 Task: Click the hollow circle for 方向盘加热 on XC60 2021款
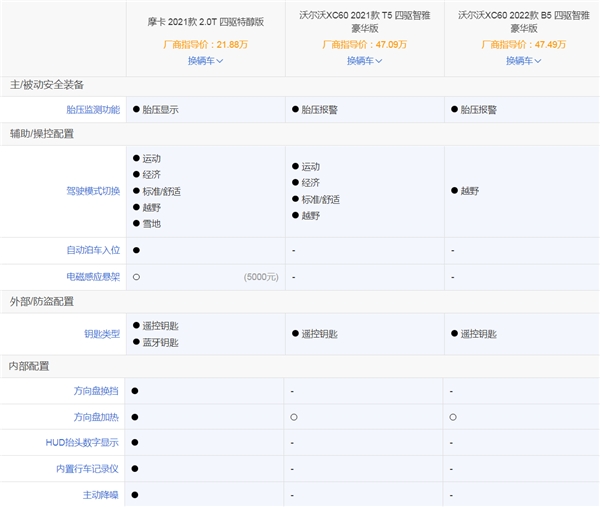tap(295, 417)
